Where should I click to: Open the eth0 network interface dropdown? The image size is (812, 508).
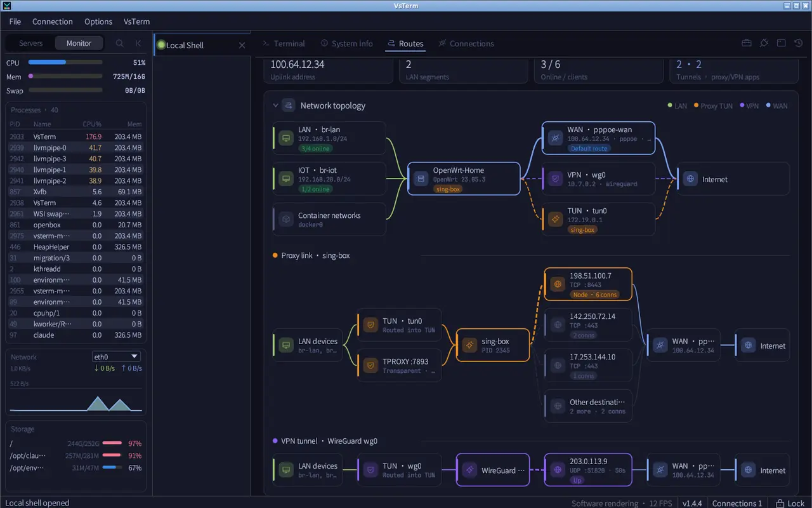click(x=116, y=357)
